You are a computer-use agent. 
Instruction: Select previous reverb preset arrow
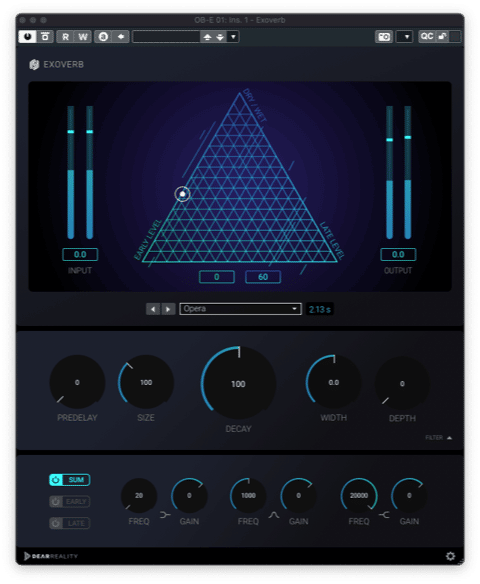click(153, 309)
